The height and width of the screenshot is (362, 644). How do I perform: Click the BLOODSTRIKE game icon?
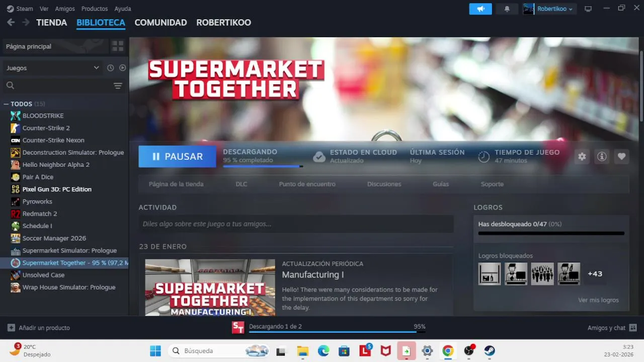click(16, 116)
